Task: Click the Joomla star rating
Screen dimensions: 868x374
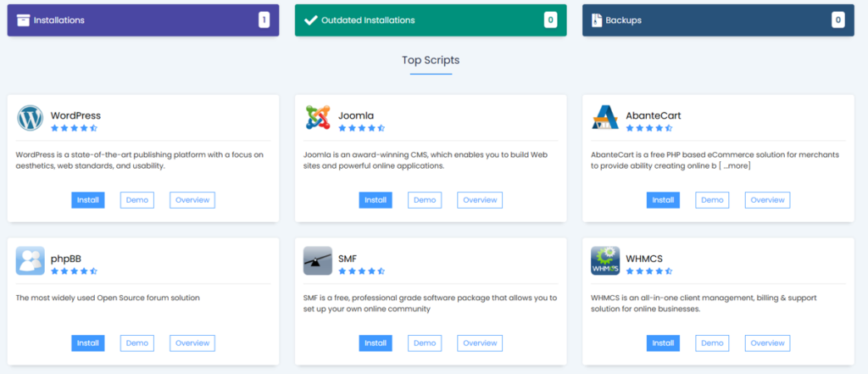Action: [x=361, y=128]
